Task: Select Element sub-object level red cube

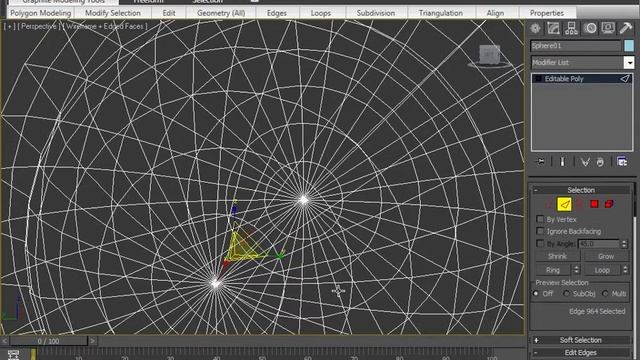Action: click(609, 204)
